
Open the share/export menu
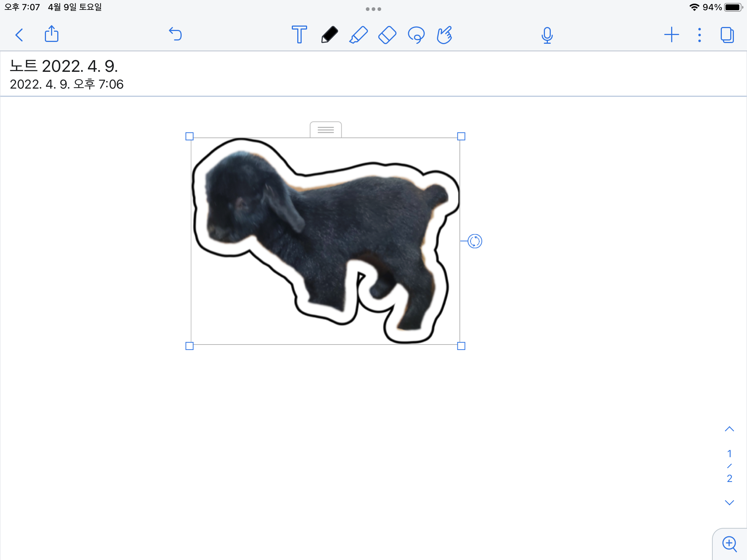coord(51,34)
